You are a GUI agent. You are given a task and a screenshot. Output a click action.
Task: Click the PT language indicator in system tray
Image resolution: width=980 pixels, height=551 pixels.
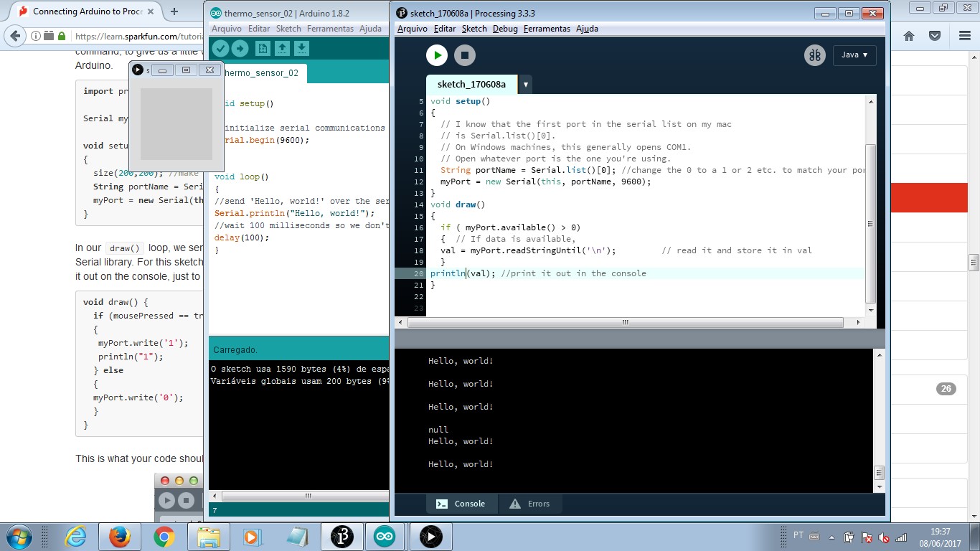(x=798, y=535)
